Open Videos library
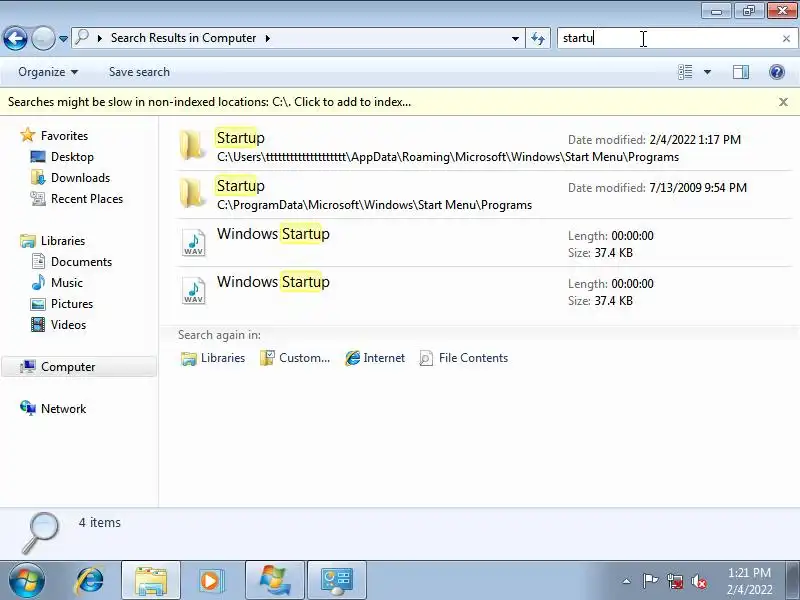Screen dimensions: 800x600 68,324
